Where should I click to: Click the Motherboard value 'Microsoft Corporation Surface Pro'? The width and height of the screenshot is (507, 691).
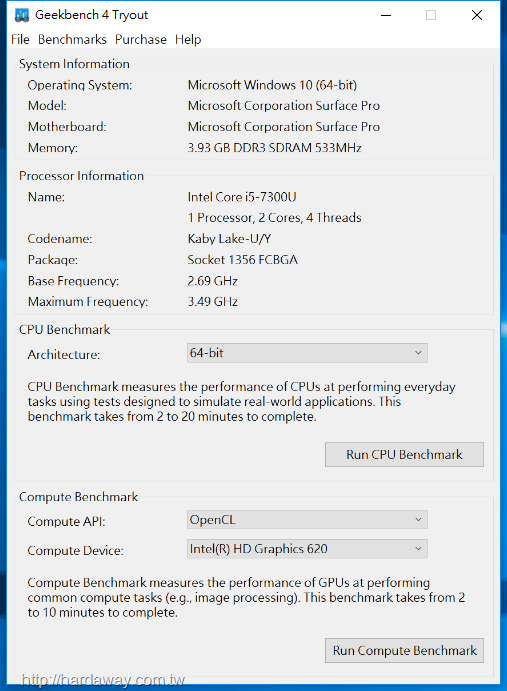pyautogui.click(x=283, y=127)
